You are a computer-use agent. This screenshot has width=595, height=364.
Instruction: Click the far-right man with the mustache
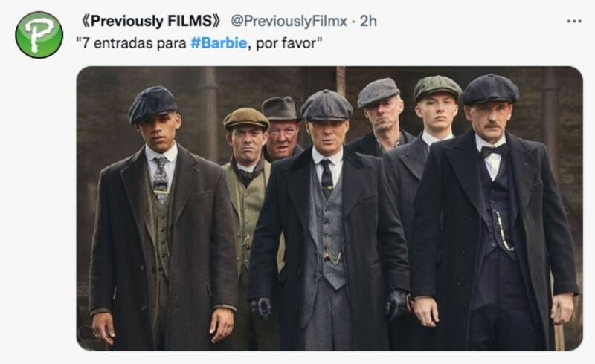(x=491, y=223)
